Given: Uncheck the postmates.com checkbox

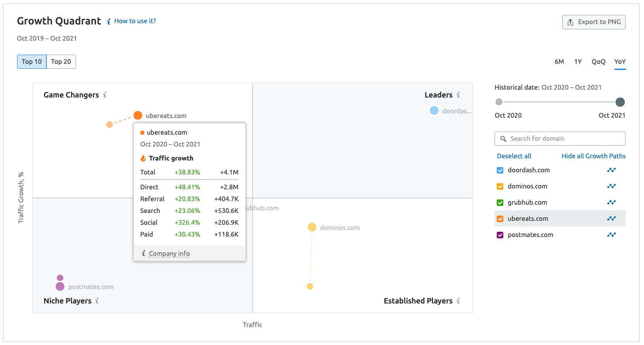Looking at the screenshot, I should (500, 235).
